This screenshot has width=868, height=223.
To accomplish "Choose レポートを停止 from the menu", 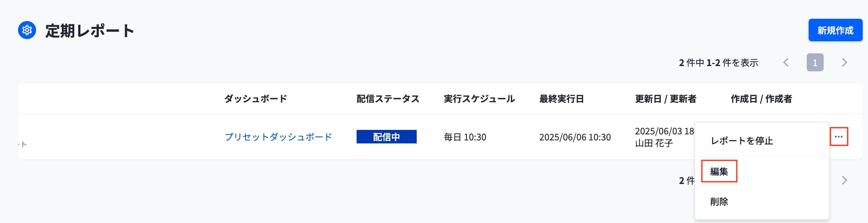I will click(742, 141).
